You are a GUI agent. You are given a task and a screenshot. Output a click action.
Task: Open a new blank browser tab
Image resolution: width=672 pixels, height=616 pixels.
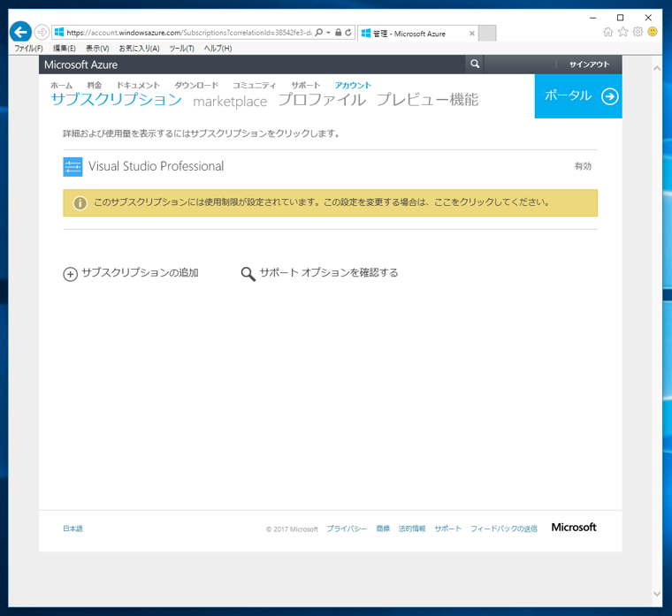[x=487, y=33]
